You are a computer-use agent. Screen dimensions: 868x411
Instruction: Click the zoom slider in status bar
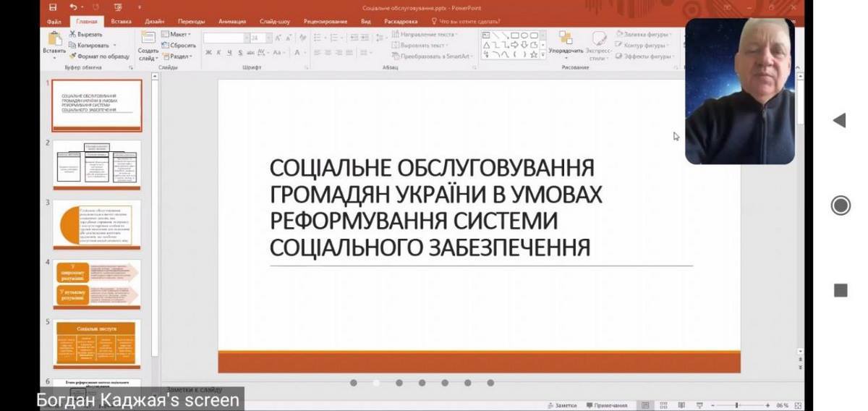(736, 405)
